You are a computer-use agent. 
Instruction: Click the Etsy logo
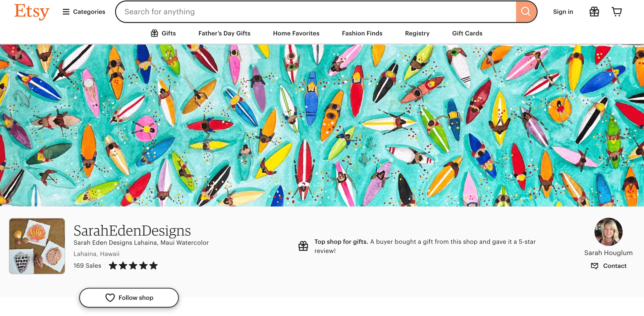click(32, 12)
